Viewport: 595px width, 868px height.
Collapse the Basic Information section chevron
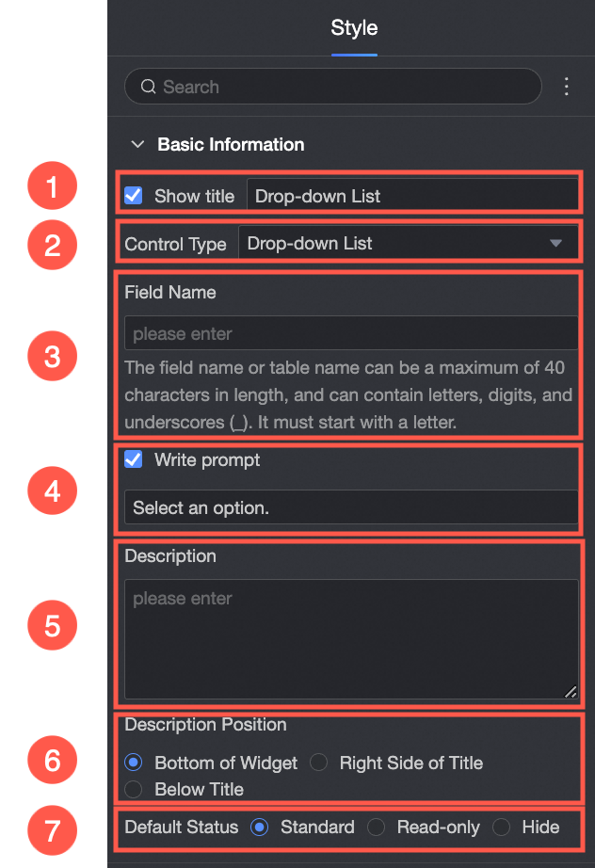pos(138,145)
